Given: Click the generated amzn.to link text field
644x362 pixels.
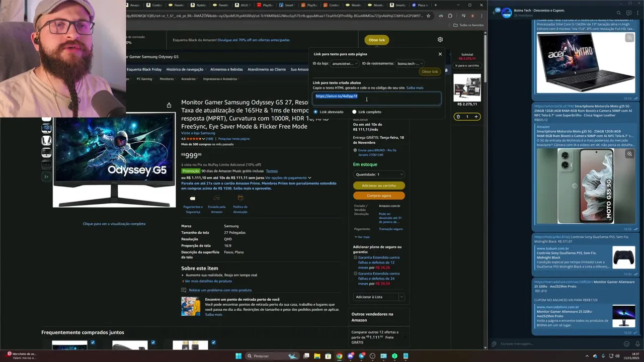Looking at the screenshot, I should pos(377,98).
